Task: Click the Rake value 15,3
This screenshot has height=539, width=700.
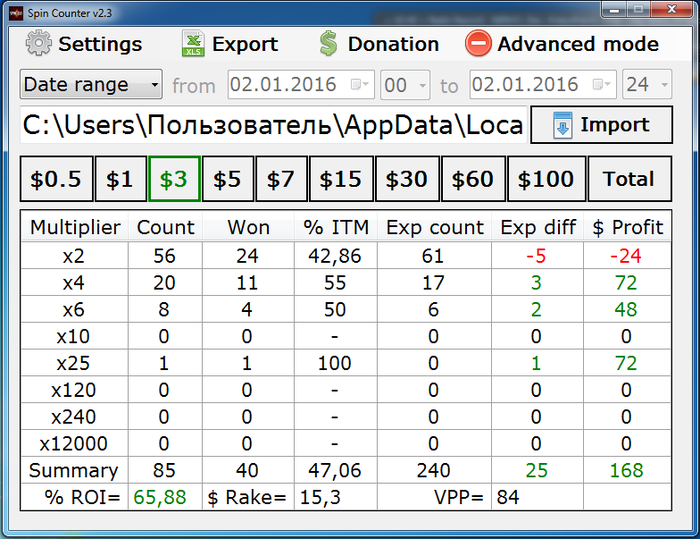Action: tap(320, 497)
